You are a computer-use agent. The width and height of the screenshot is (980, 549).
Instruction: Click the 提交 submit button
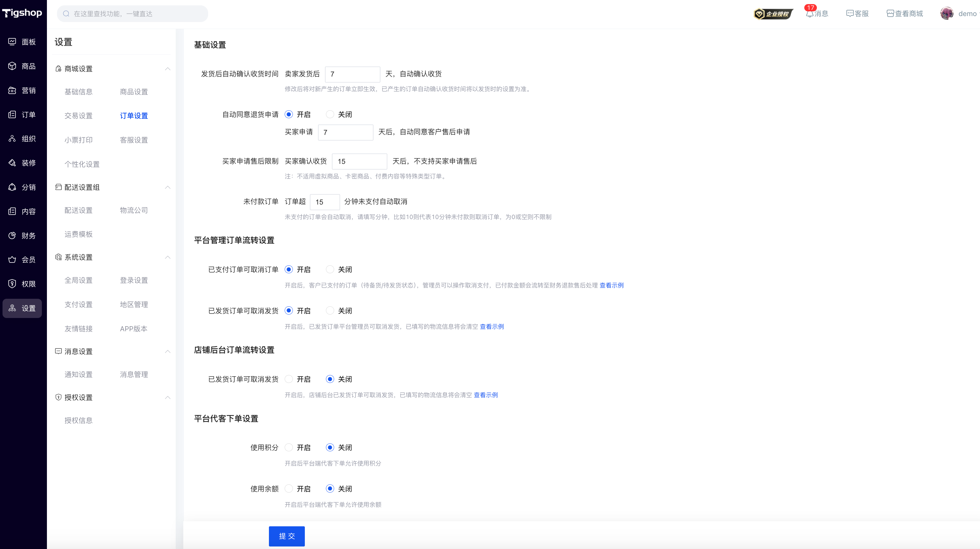click(x=287, y=536)
